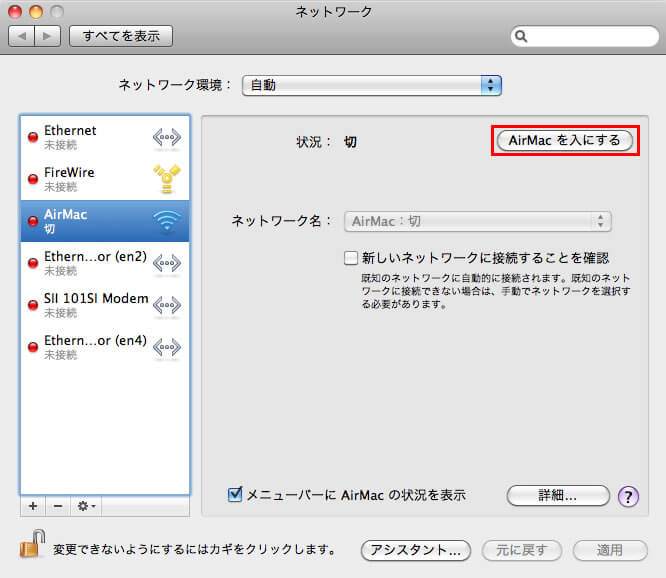The width and height of the screenshot is (666, 578).
Task: Open help with the purple question mark button
Action: 628,496
